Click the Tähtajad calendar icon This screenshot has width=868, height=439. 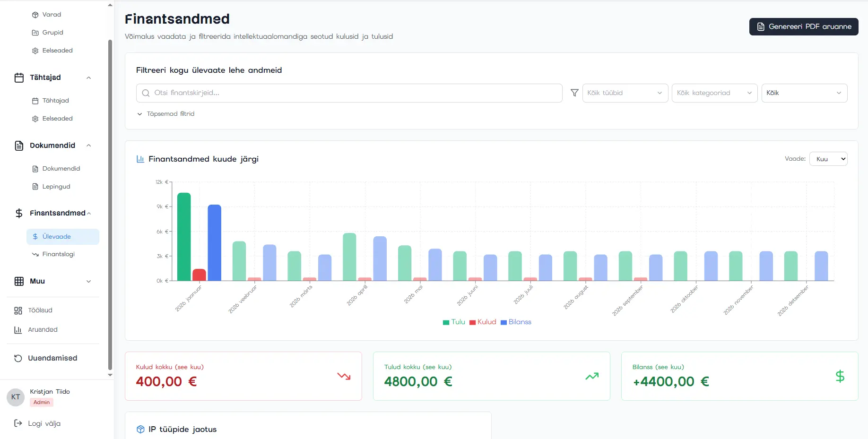tap(19, 77)
